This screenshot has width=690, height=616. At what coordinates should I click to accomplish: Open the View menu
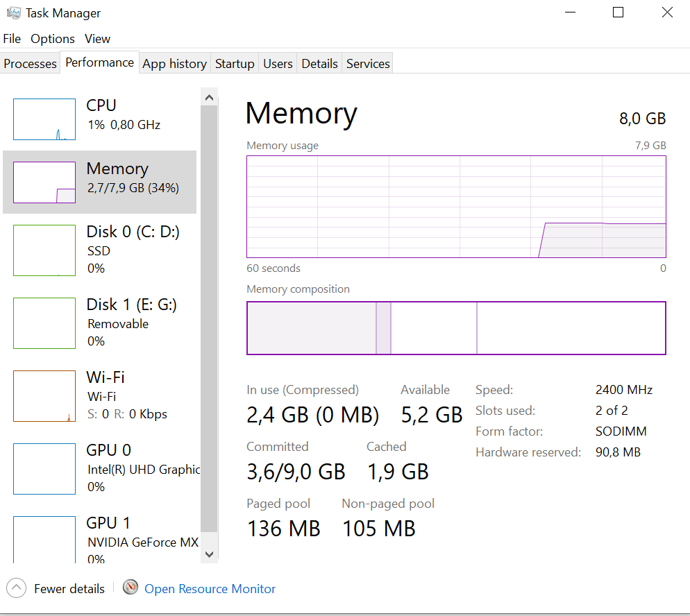click(98, 39)
